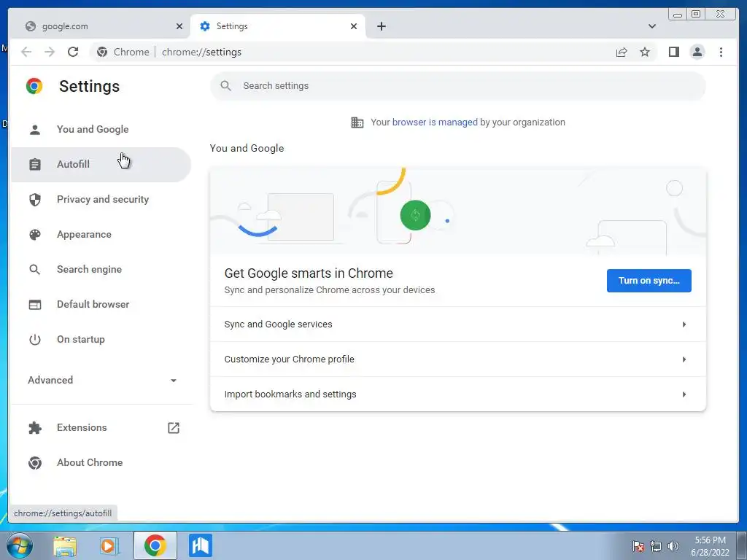Click the browser back arrow
747x560 pixels.
26,52
